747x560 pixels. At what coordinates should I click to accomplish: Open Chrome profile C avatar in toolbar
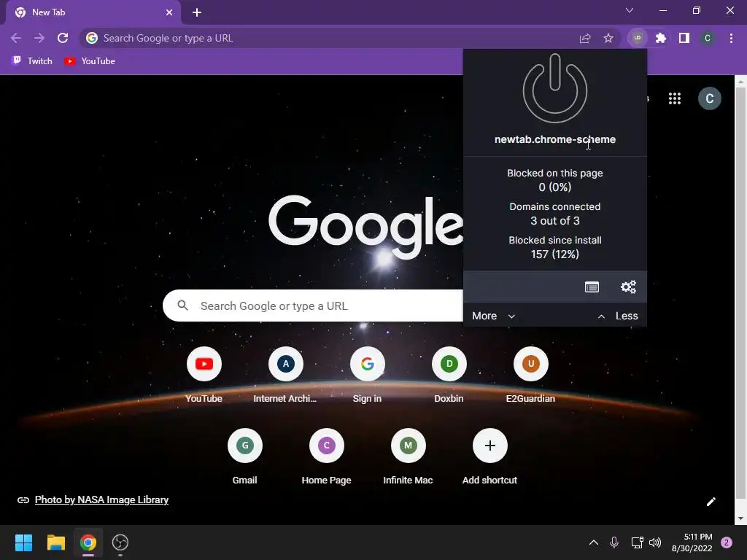(708, 38)
